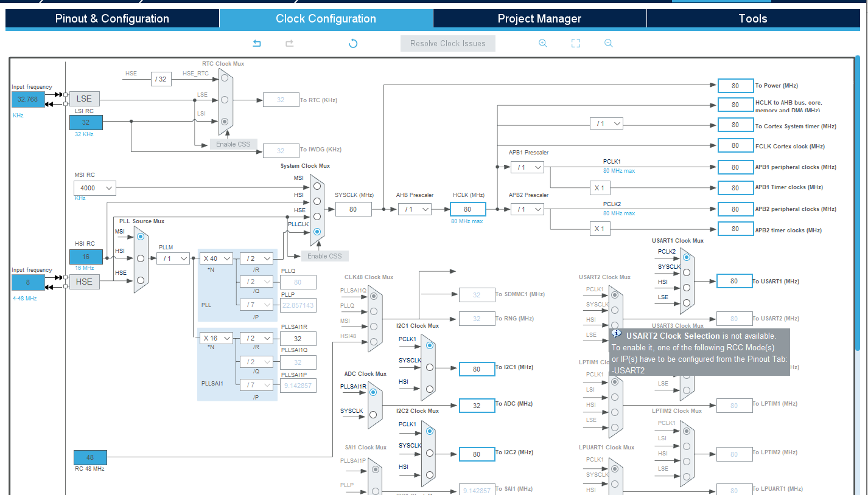The image size is (868, 495).
Task: Click Enable CSS next to the RTC mux
Action: (x=233, y=144)
